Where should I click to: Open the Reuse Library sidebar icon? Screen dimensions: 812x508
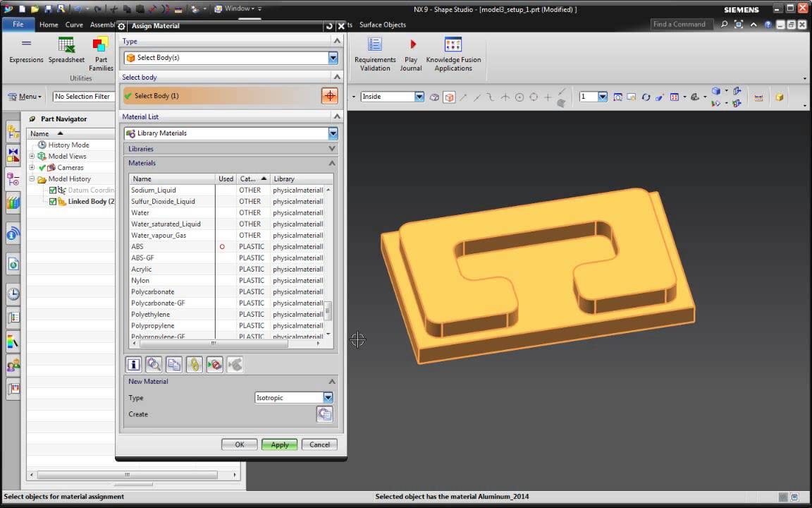[13, 202]
